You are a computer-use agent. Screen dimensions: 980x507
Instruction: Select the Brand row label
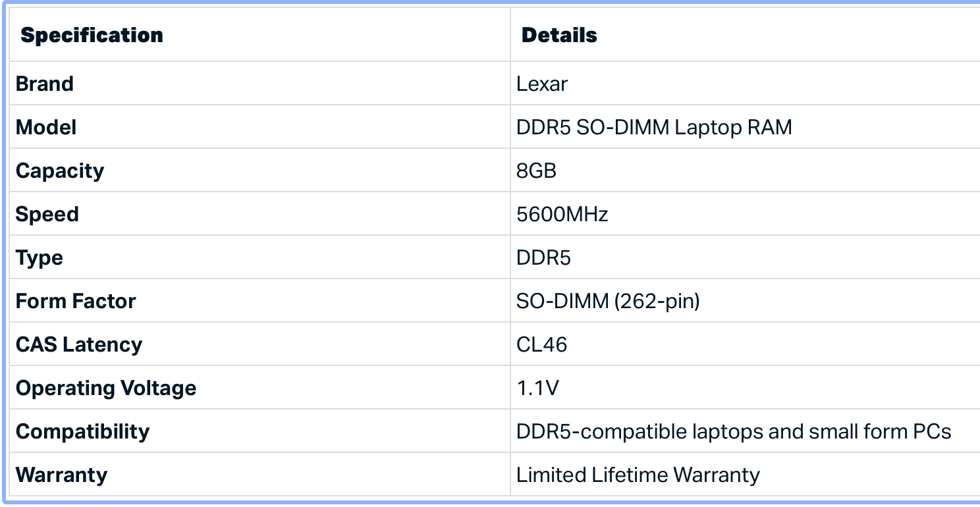coord(45,84)
